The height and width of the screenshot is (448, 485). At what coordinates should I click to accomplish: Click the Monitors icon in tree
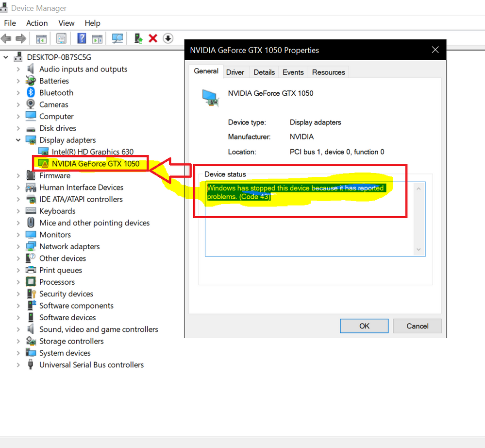[x=31, y=235]
